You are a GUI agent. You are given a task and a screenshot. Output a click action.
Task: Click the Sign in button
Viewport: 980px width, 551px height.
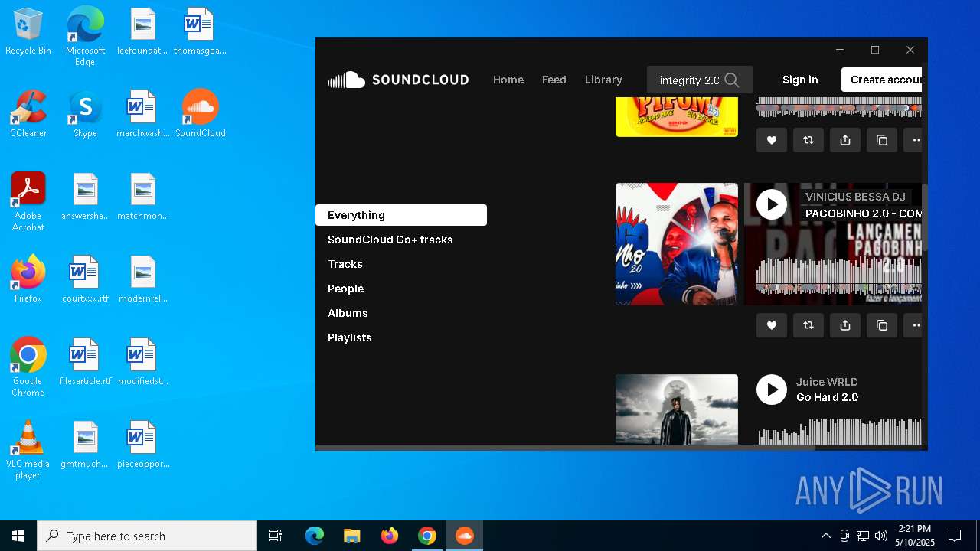[800, 80]
